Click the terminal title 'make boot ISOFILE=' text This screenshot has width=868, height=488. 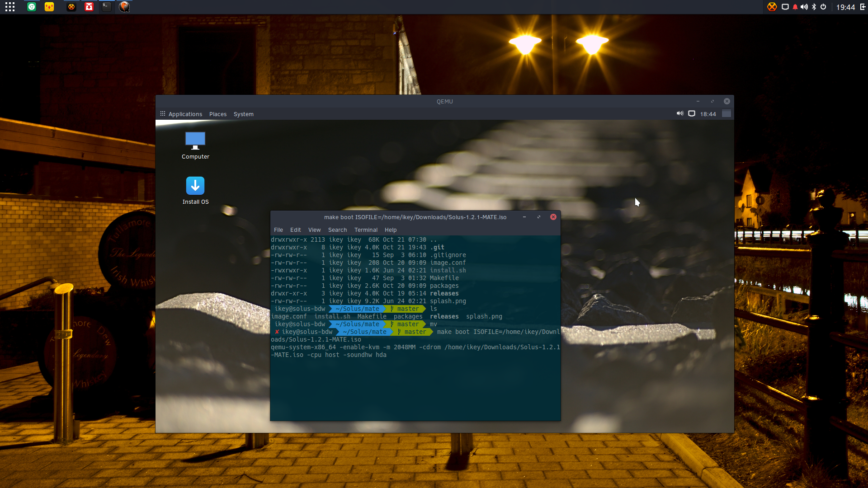coord(415,217)
